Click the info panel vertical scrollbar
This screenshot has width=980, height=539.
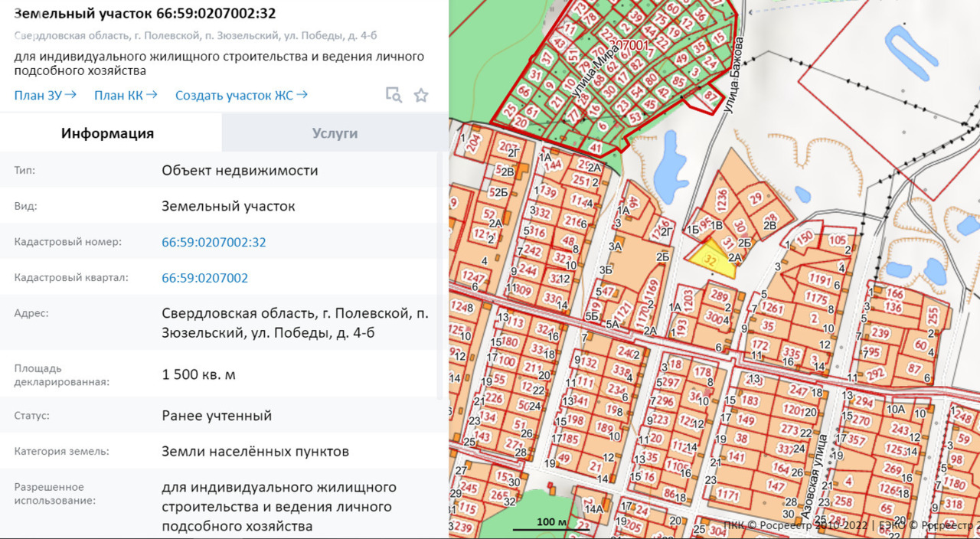439,276
